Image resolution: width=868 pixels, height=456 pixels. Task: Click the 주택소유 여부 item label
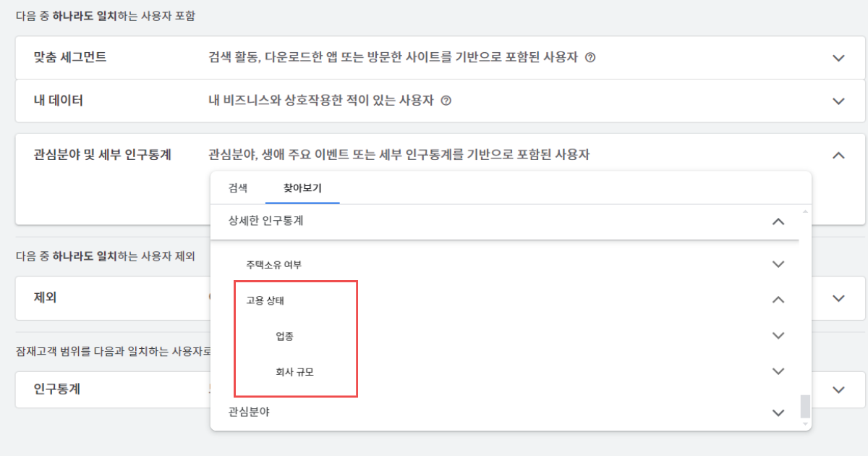[x=273, y=265]
